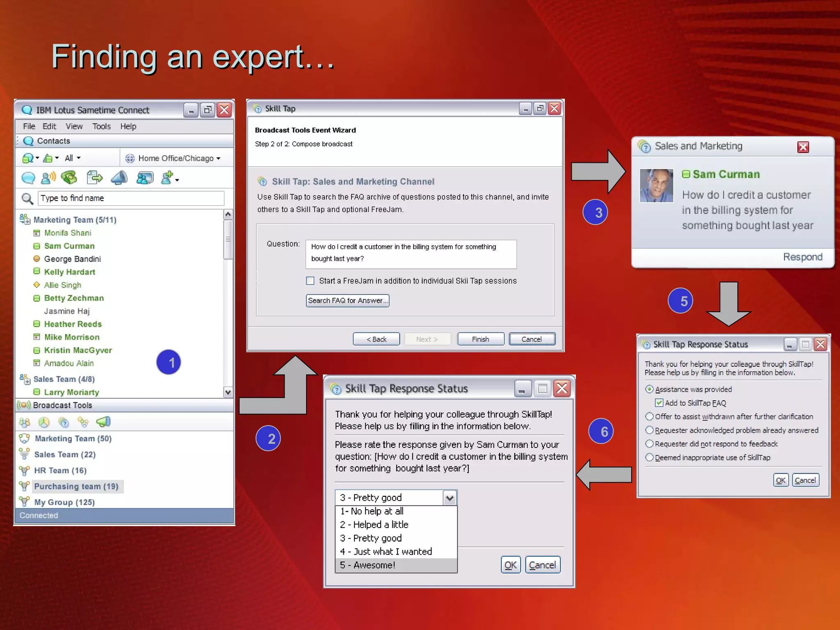The height and width of the screenshot is (630, 840).
Task: Click the instant meeting screen-share icon
Action: click(x=144, y=178)
